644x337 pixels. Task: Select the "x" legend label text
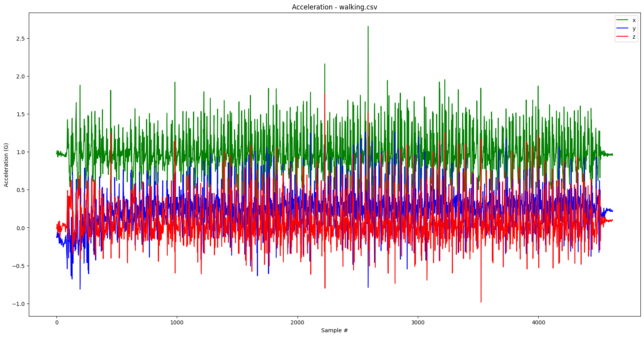click(x=634, y=20)
